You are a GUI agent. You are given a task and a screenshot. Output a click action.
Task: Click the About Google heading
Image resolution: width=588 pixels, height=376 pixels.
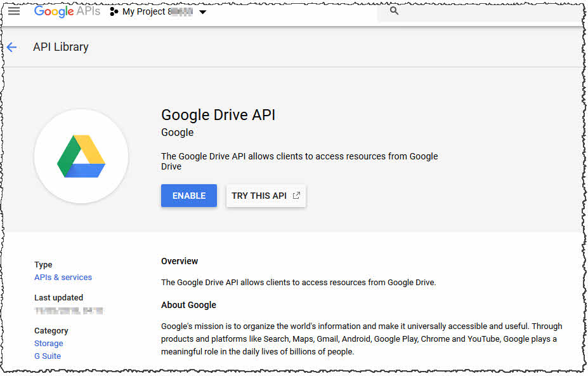[x=188, y=305]
